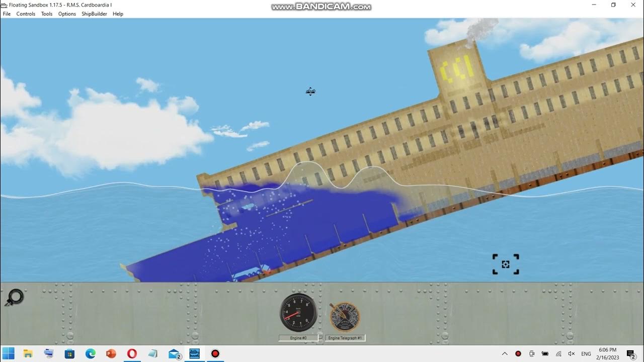Image resolution: width=644 pixels, height=362 pixels.
Task: Open Bandicam recorder from taskbar
Action: pyautogui.click(x=215, y=353)
